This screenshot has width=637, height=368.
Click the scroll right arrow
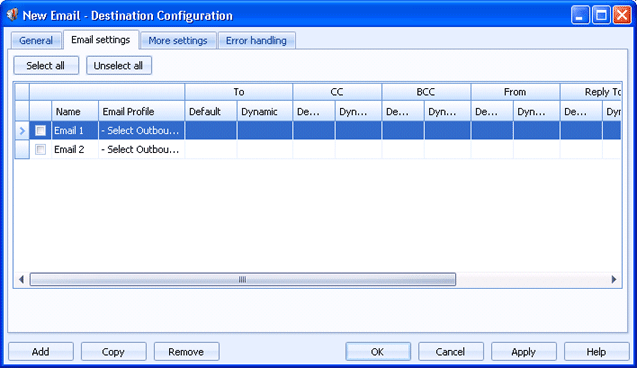tap(614, 279)
